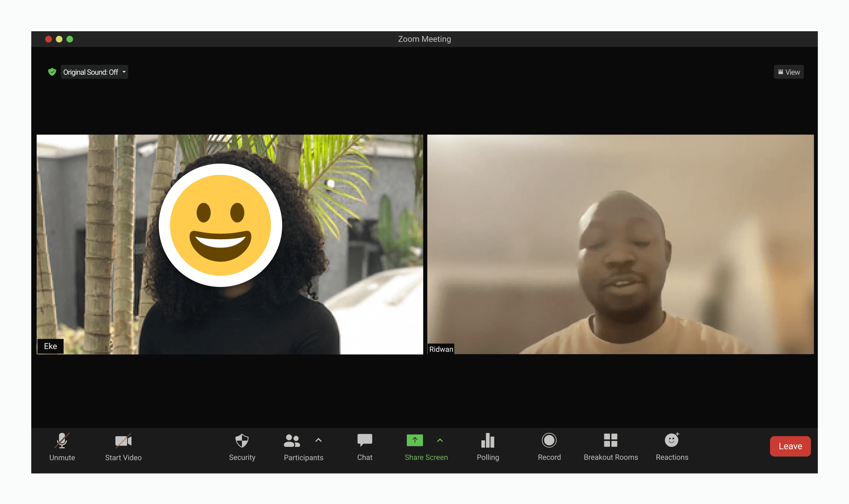Start Video with the camera toggle
Screen dimensions: 849x504
point(123,441)
